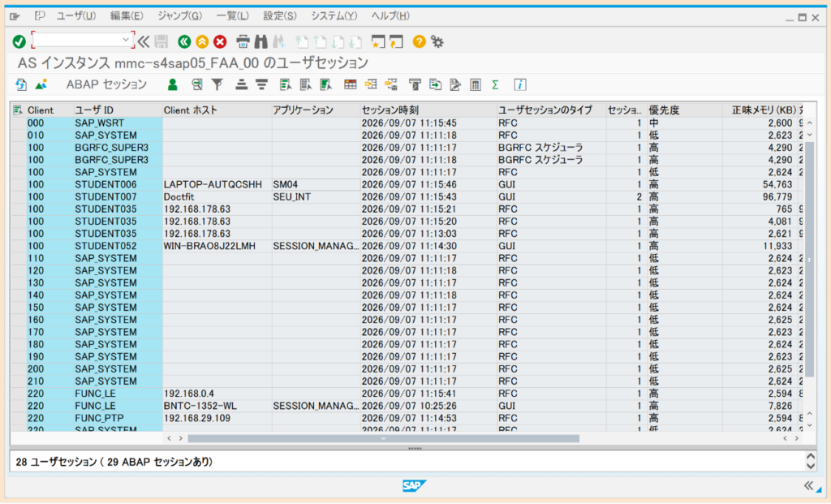Click the Refresh icon in application toolbar

(x=21, y=84)
